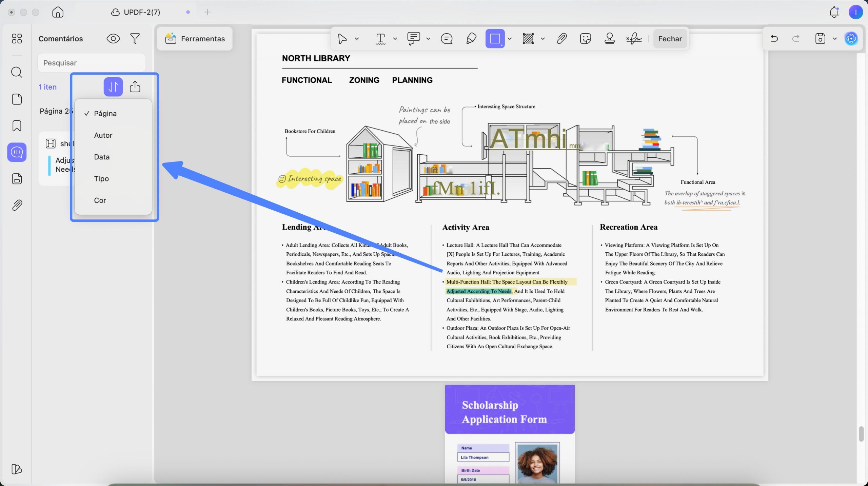868x486 pixels.
Task: Click the attach file paperclip tool
Action: pos(561,39)
